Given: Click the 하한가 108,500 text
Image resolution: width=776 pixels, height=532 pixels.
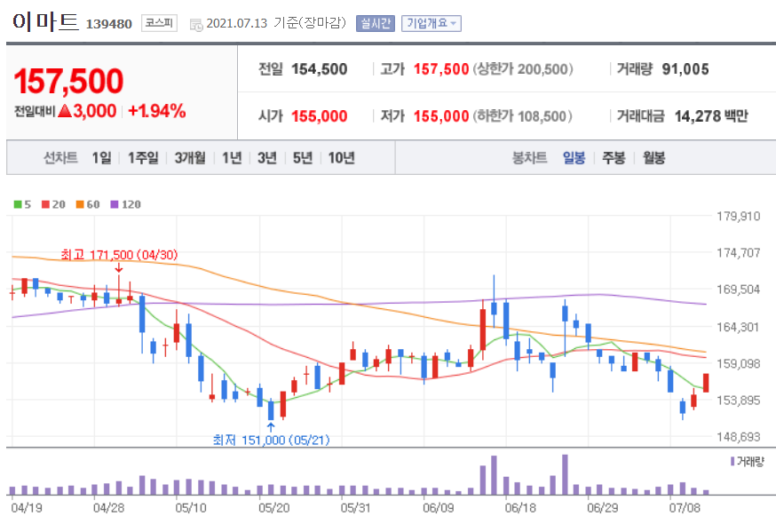Looking at the screenshot, I should tap(523, 116).
